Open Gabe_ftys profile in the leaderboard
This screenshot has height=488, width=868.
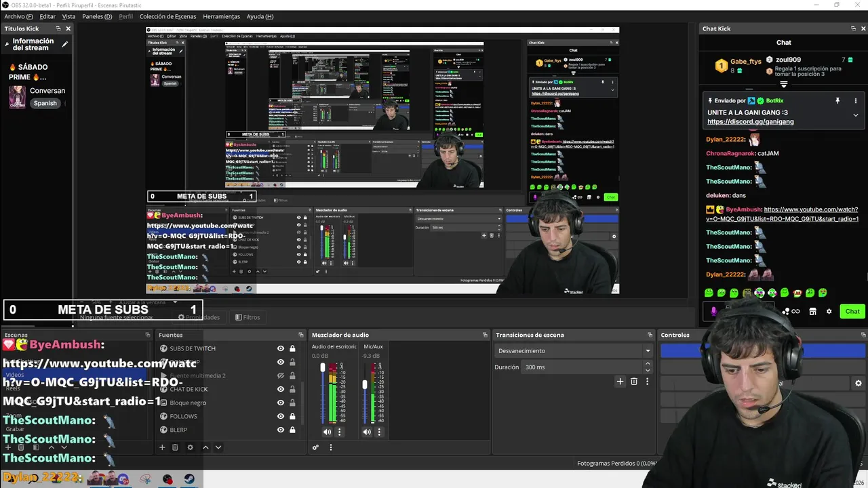pyautogui.click(x=746, y=61)
